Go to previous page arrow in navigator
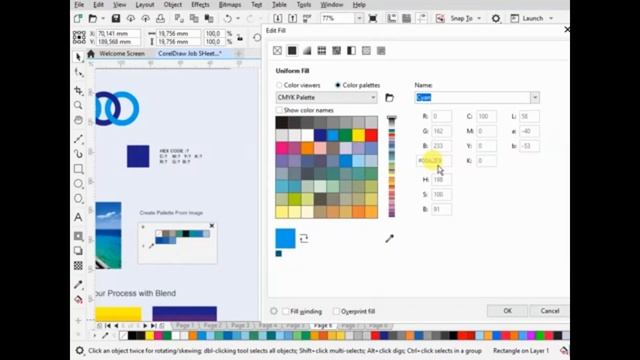 pos(116,326)
